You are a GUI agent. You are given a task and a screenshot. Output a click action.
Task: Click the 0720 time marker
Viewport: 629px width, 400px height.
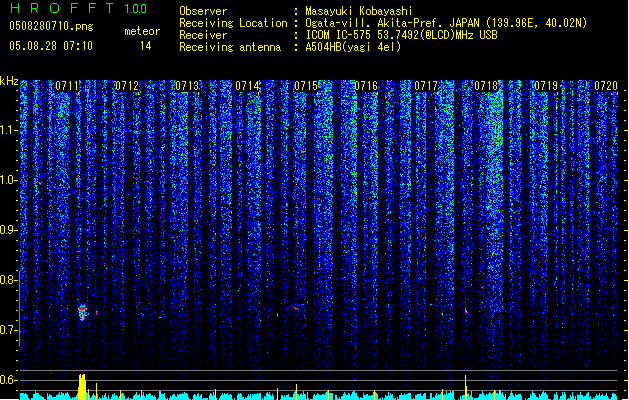(606, 86)
